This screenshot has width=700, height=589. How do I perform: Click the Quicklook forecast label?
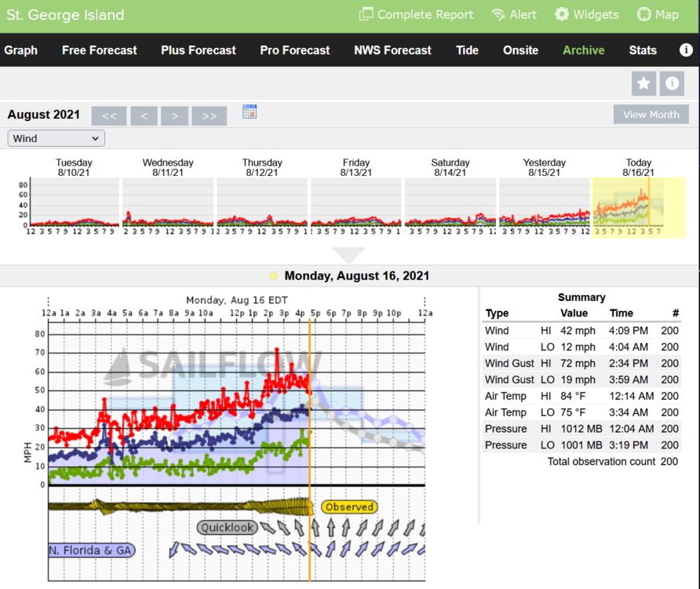227,528
